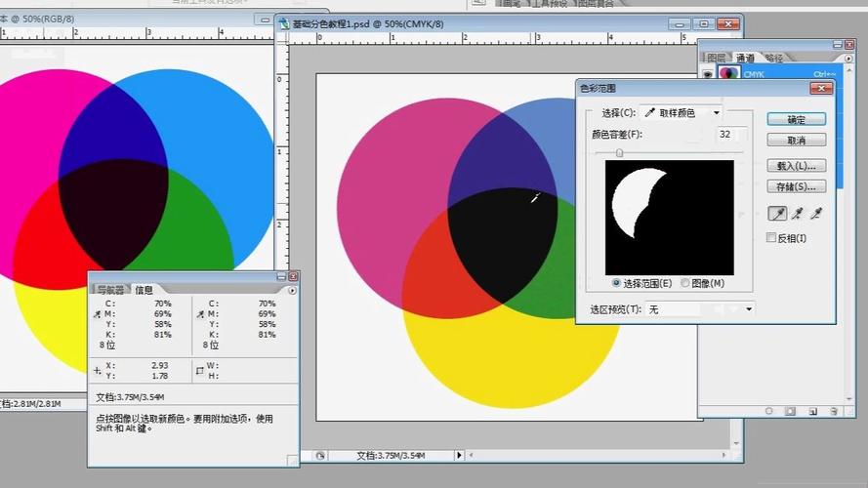Open the Info panel flyout menu arrow
868x488 pixels.
(x=292, y=290)
